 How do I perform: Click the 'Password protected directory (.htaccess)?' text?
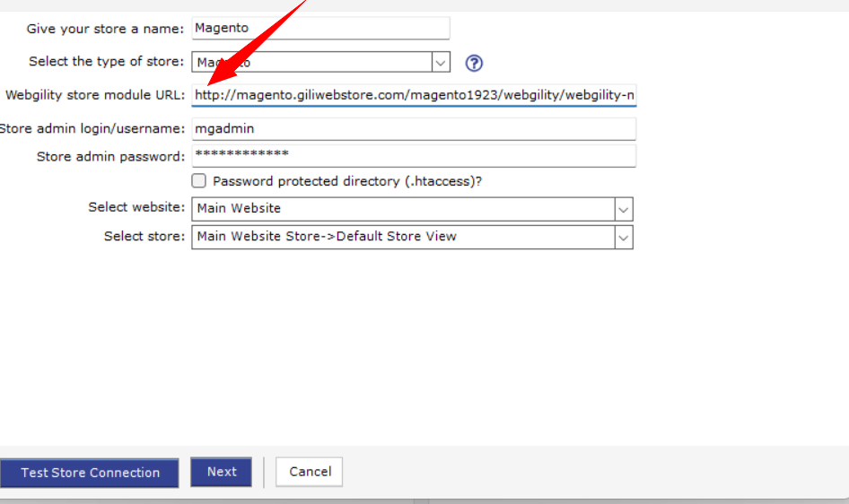click(347, 181)
